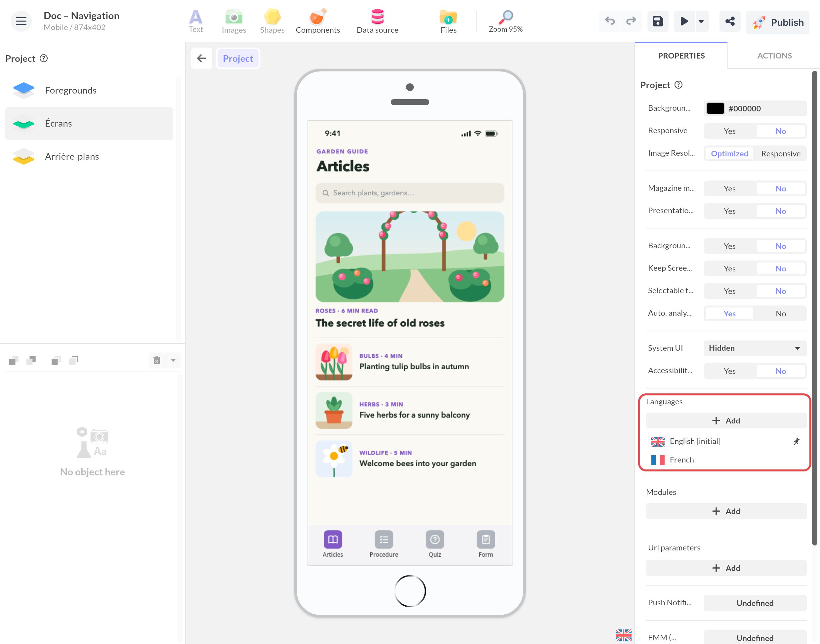Image resolution: width=820 pixels, height=644 pixels.
Task: Add a new module
Action: click(726, 511)
